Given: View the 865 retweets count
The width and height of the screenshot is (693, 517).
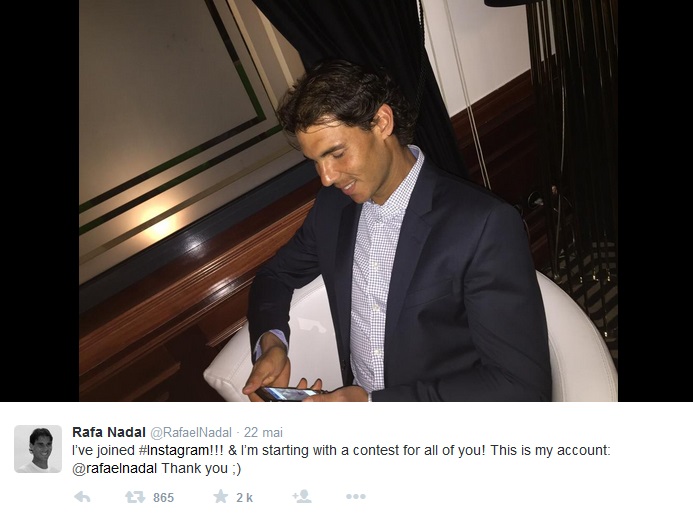Looking at the screenshot, I should click(x=164, y=498).
